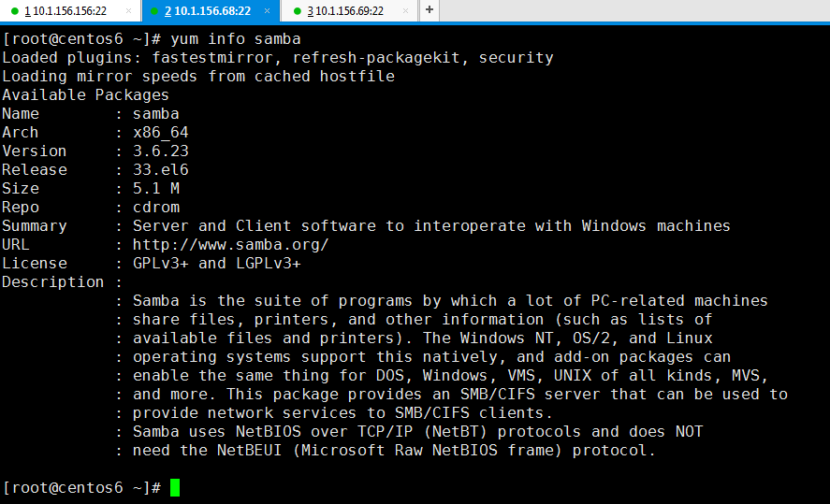Close the 10.1.156.156:22 tab

coord(128,11)
